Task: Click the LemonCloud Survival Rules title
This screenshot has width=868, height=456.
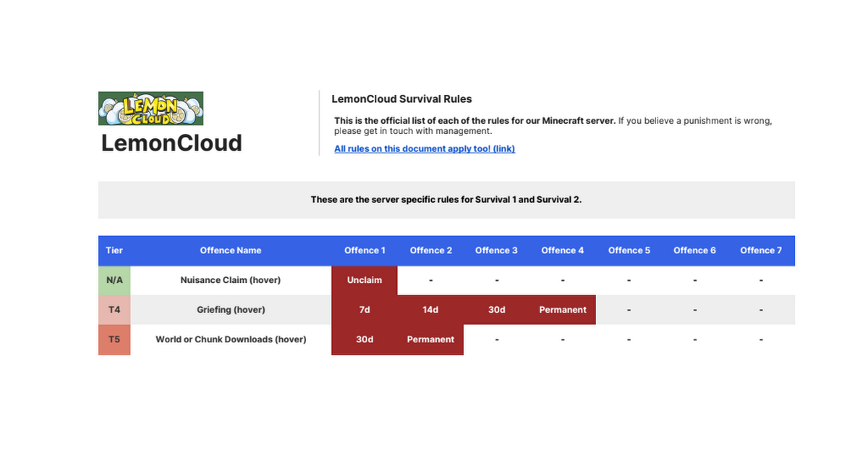Action: (x=401, y=99)
